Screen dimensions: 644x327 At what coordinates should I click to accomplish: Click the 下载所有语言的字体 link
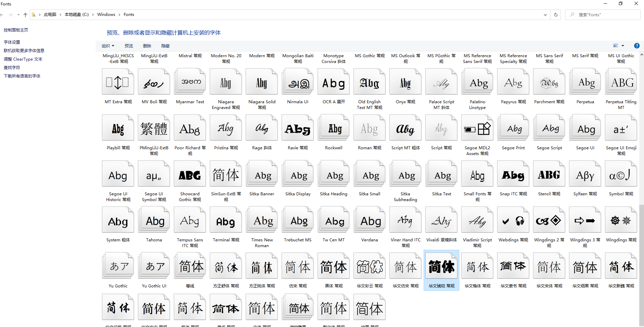coord(22,76)
